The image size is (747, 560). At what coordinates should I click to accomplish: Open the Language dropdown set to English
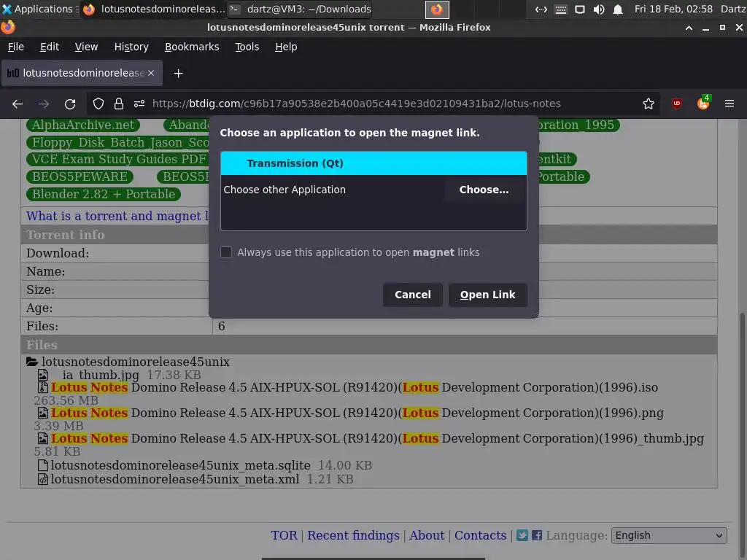669,535
